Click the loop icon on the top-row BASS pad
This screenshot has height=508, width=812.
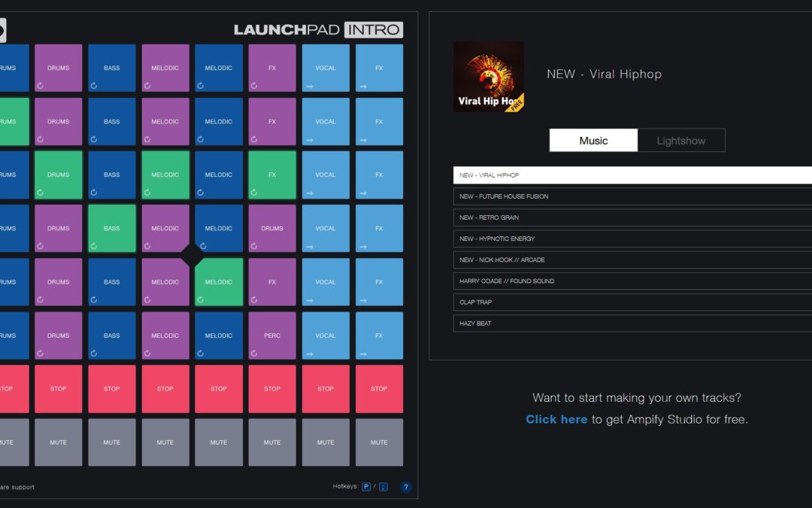pyautogui.click(x=94, y=86)
